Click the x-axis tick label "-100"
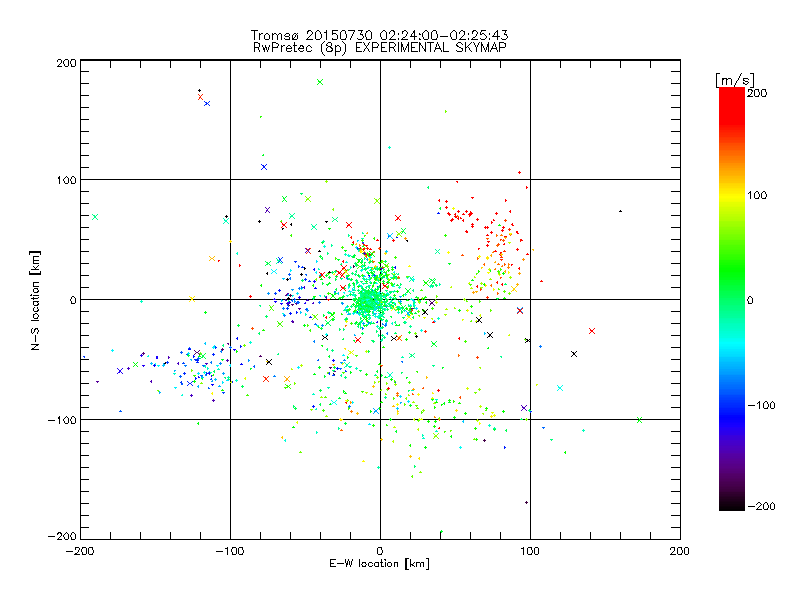 [x=230, y=552]
